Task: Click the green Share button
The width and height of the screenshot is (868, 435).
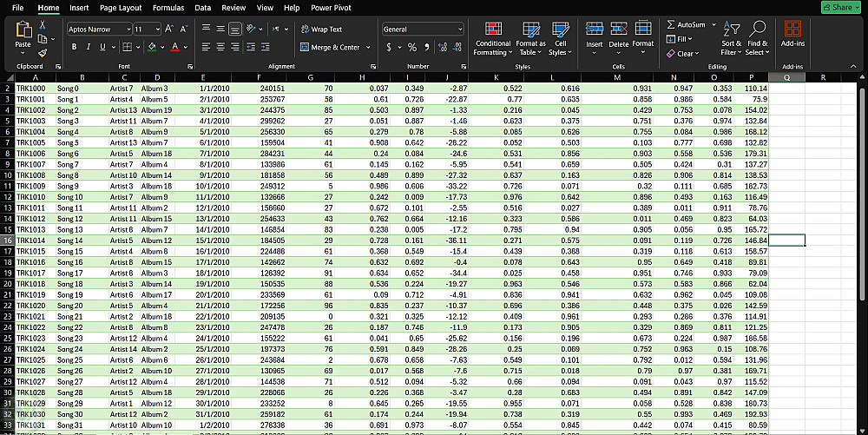Action: point(840,7)
